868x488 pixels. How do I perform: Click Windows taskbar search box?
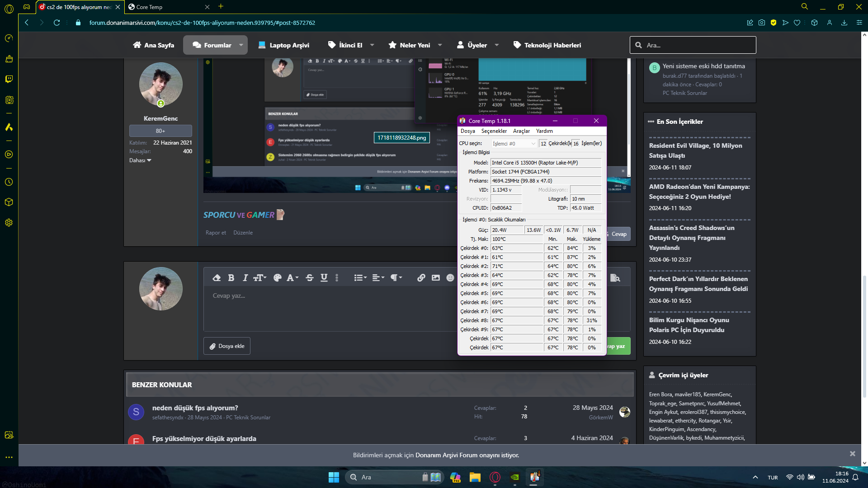(393, 477)
